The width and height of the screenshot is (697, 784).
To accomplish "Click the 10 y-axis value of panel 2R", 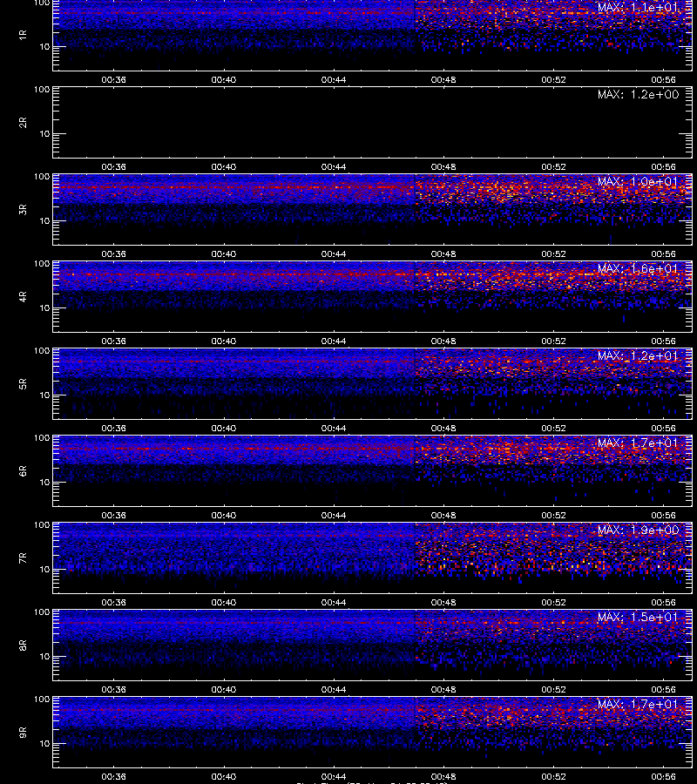I will [44, 133].
